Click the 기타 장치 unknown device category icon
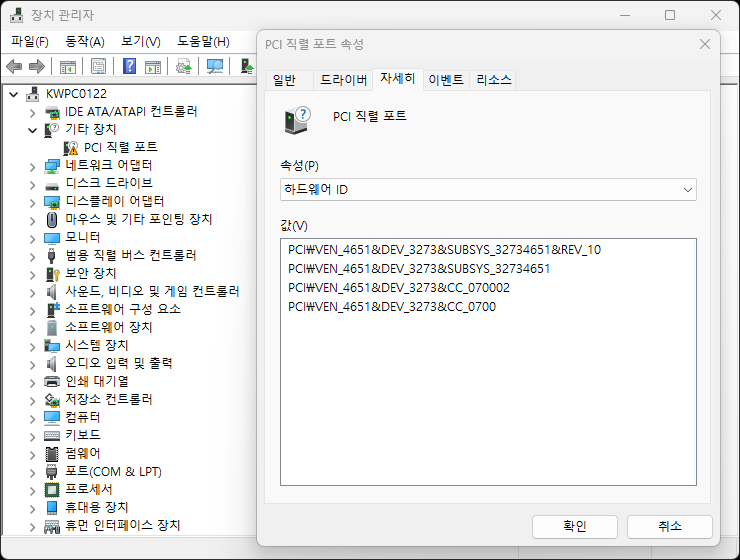The width and height of the screenshot is (740, 560). (x=51, y=129)
